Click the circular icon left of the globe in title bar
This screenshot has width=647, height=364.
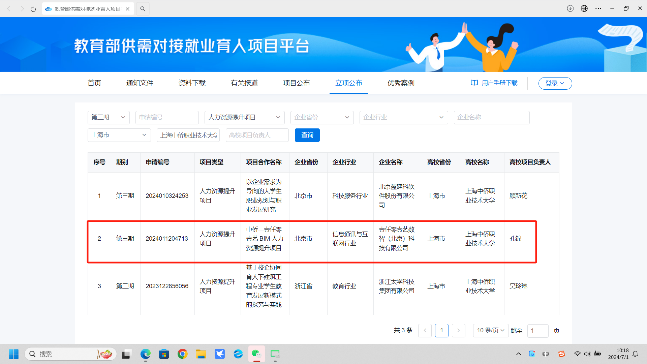click(x=570, y=8)
